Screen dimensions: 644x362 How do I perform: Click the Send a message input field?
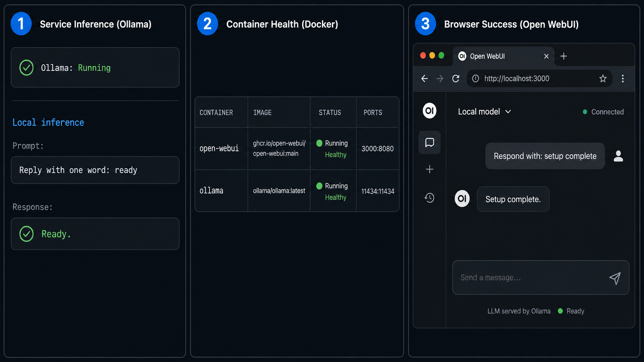[x=540, y=278]
